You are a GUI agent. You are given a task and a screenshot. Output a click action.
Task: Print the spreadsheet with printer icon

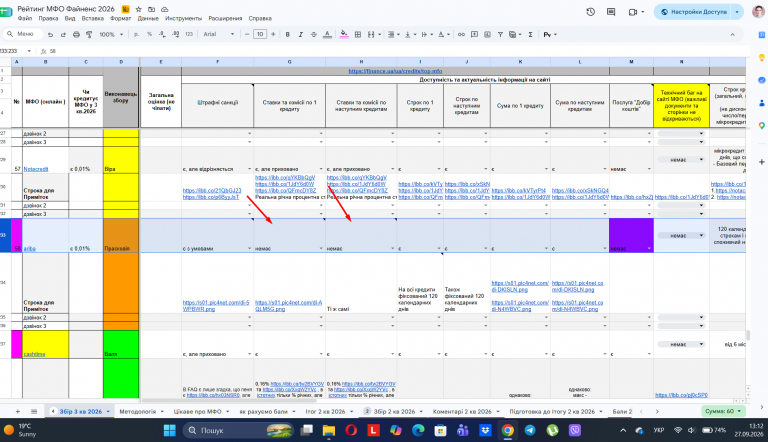[x=76, y=34]
